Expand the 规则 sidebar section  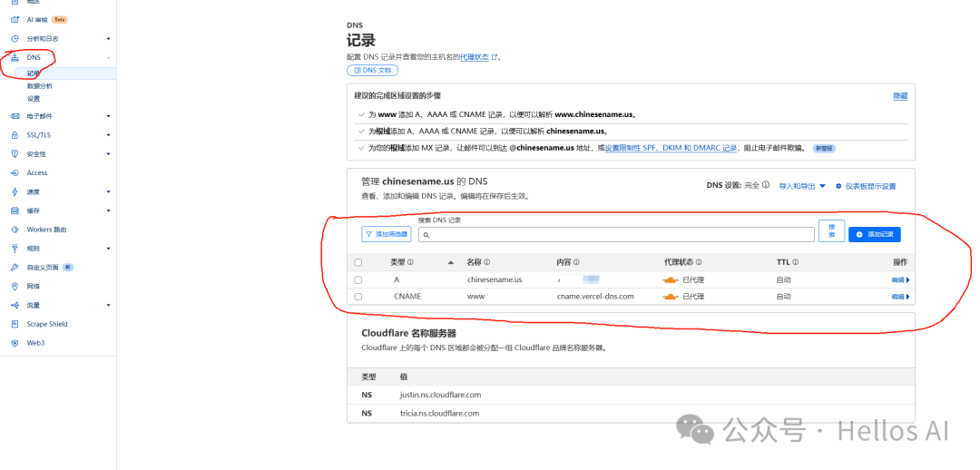coord(108,248)
